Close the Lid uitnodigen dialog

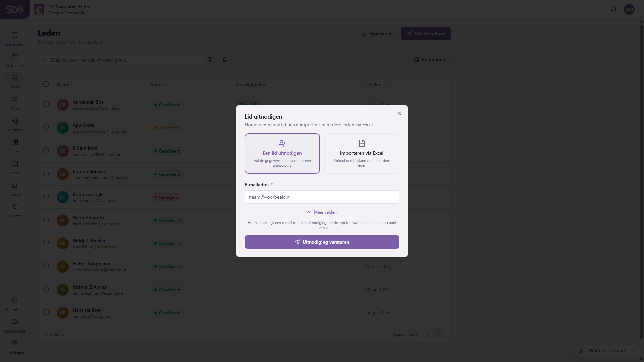(399, 113)
